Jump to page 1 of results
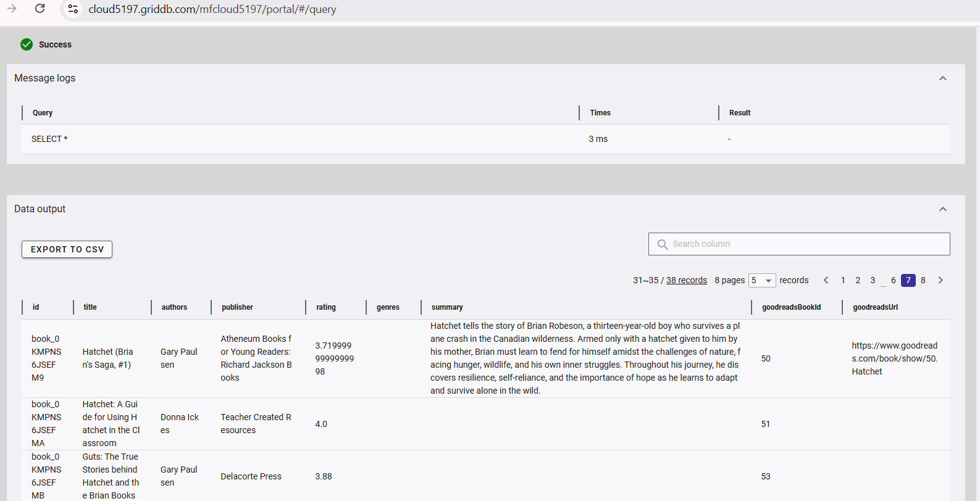 pos(843,280)
